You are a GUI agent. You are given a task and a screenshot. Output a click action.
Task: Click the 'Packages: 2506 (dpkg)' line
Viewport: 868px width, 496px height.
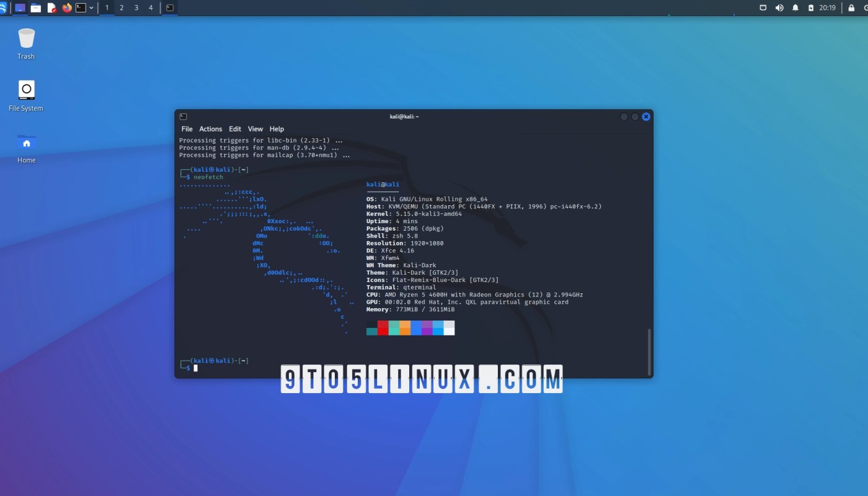coord(405,229)
